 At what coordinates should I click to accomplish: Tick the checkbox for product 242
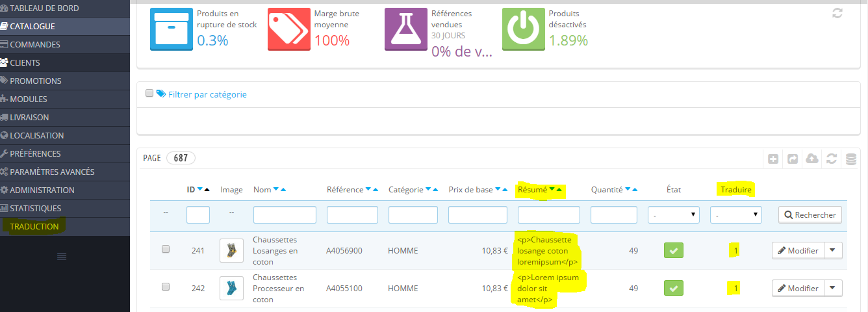(166, 287)
